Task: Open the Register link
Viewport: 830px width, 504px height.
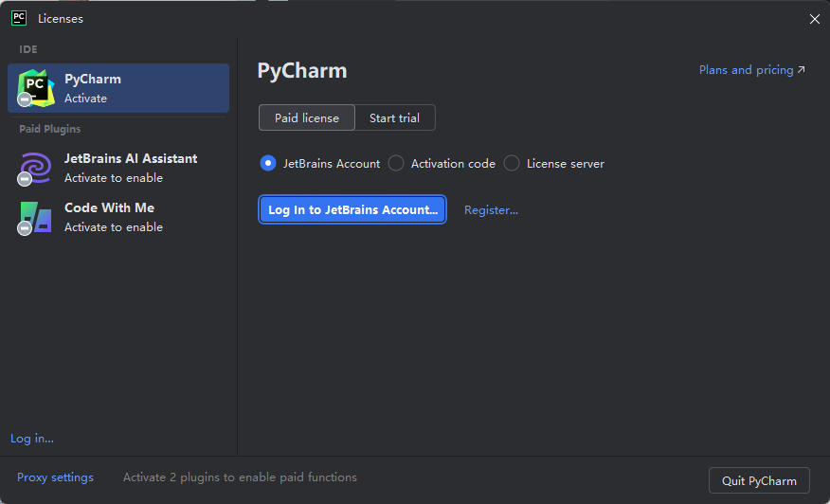Action: click(x=491, y=210)
